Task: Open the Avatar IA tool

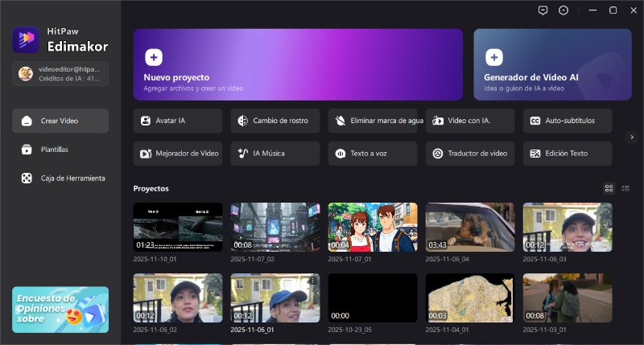Action: (178, 121)
